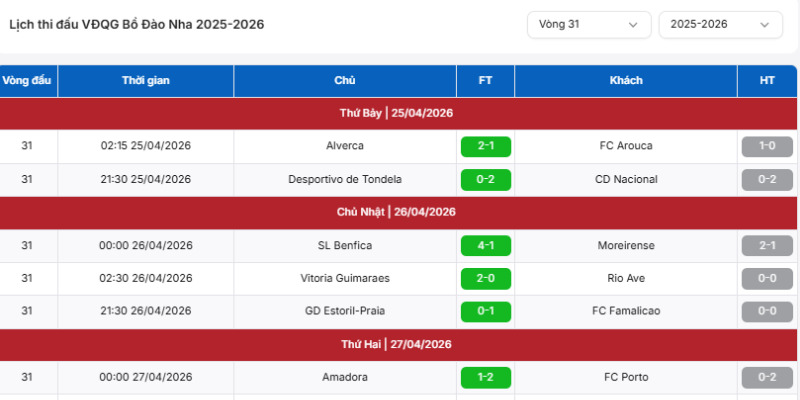Click the 2-1 half-time badge for Moreirense
The image size is (800, 400).
coord(767,245)
